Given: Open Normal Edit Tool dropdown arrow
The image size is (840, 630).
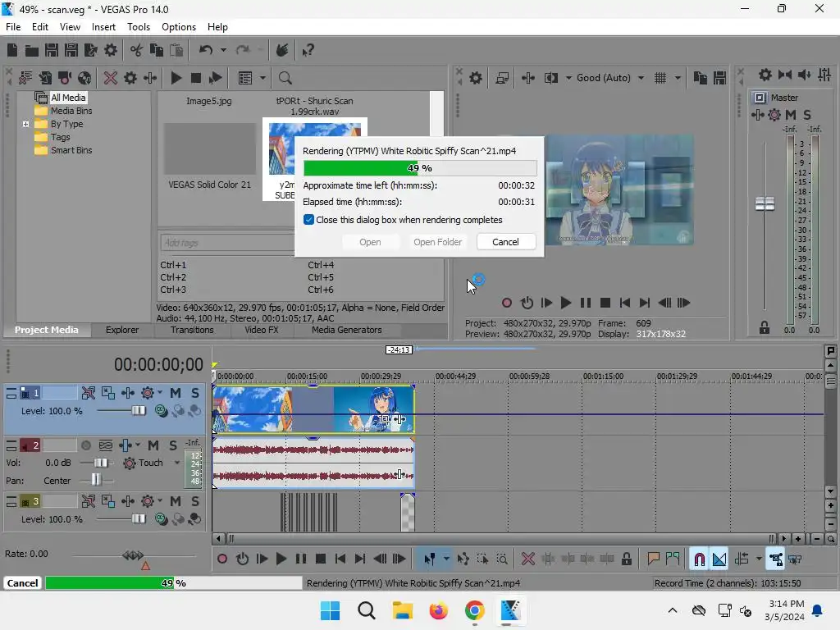Looking at the screenshot, I should coord(446,559).
